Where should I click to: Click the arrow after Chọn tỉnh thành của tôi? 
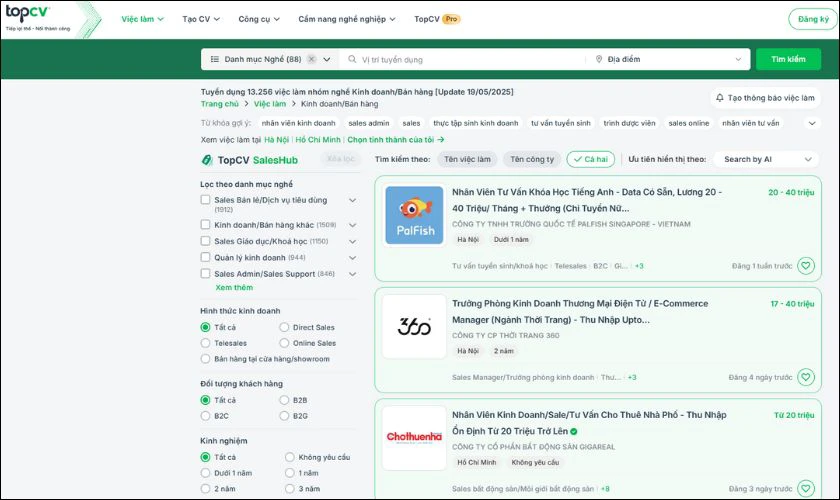pyautogui.click(x=440, y=139)
